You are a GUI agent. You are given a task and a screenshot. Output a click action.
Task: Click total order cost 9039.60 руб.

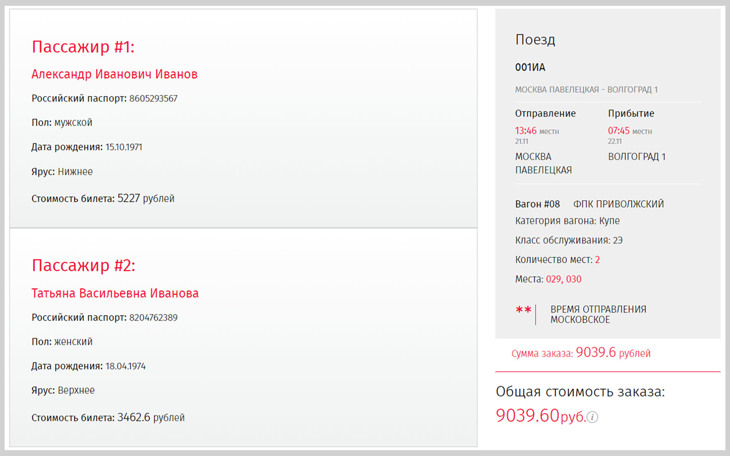541,415
